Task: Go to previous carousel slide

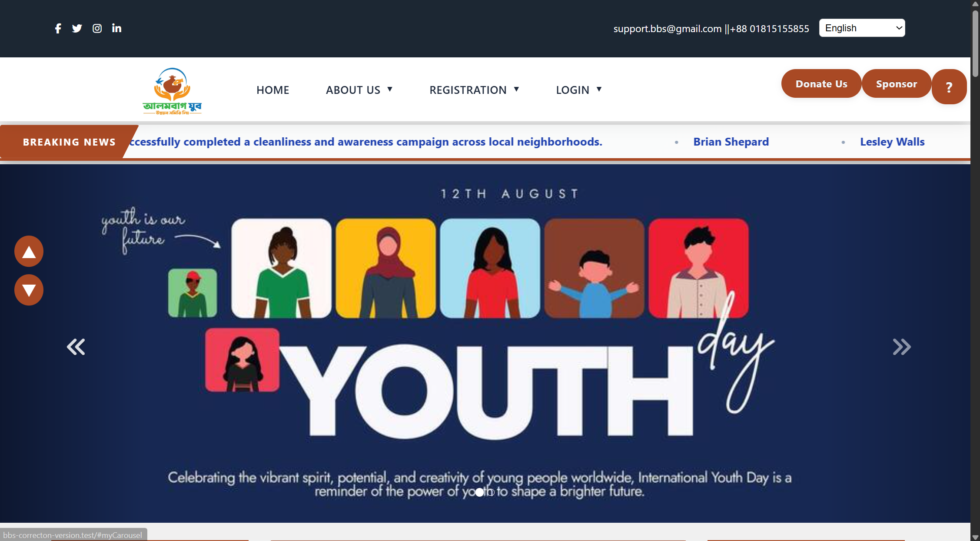Action: click(x=76, y=347)
